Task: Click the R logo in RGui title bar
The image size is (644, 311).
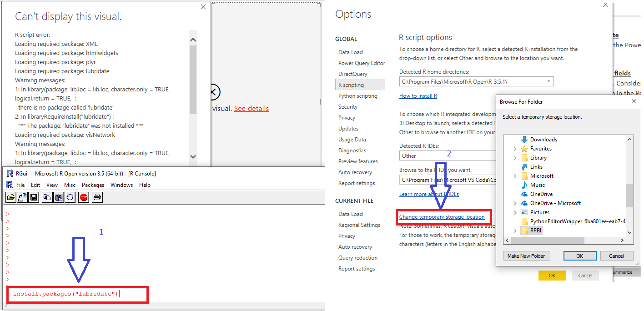Action: [10, 173]
